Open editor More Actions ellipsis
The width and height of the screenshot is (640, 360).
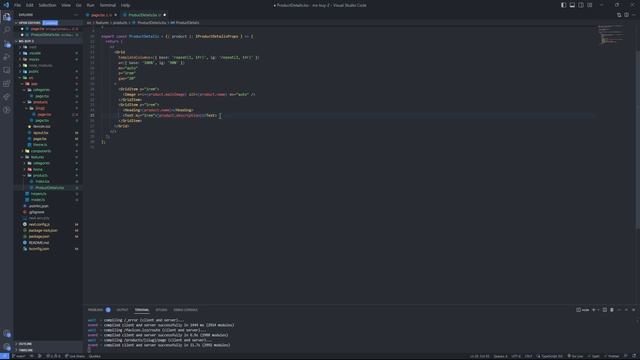point(633,15)
